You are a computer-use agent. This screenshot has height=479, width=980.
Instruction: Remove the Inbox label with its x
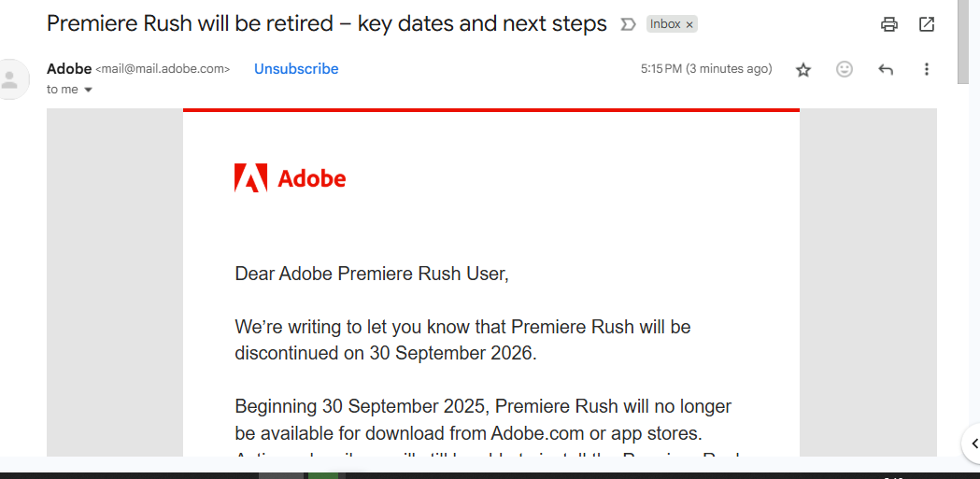pyautogui.click(x=689, y=25)
